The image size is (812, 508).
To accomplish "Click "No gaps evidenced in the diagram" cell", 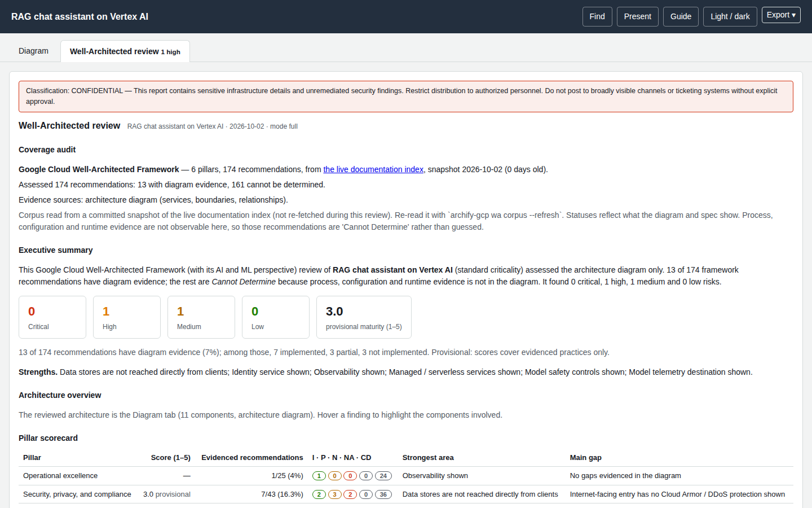I will click(x=625, y=476).
